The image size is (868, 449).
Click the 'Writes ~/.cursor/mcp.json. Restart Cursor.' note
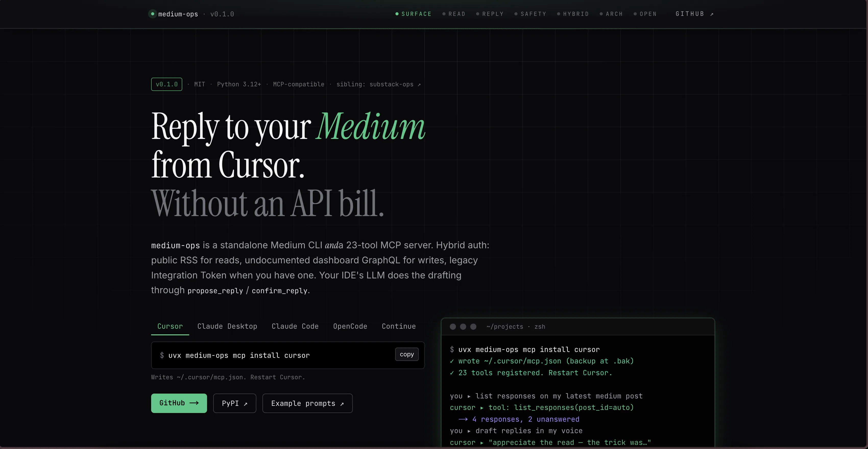(x=228, y=377)
